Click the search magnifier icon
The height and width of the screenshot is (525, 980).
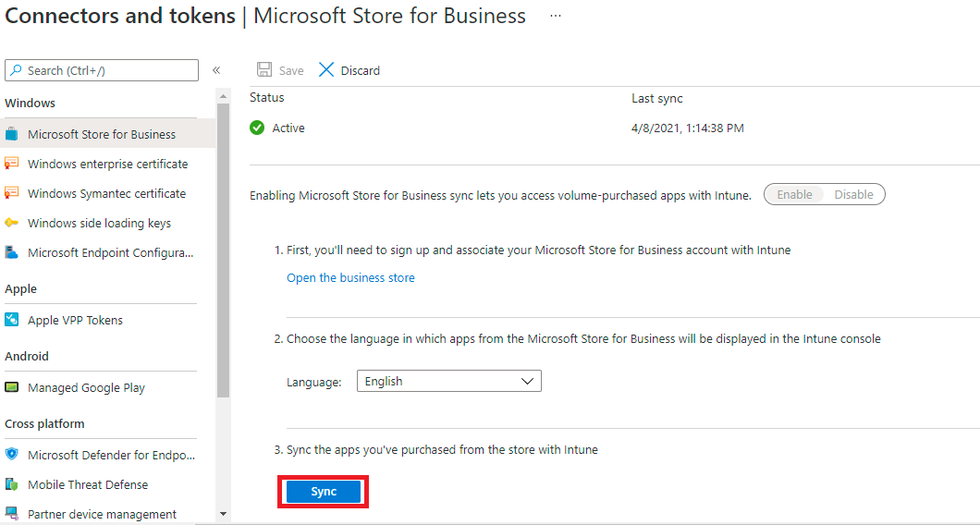pos(17,70)
